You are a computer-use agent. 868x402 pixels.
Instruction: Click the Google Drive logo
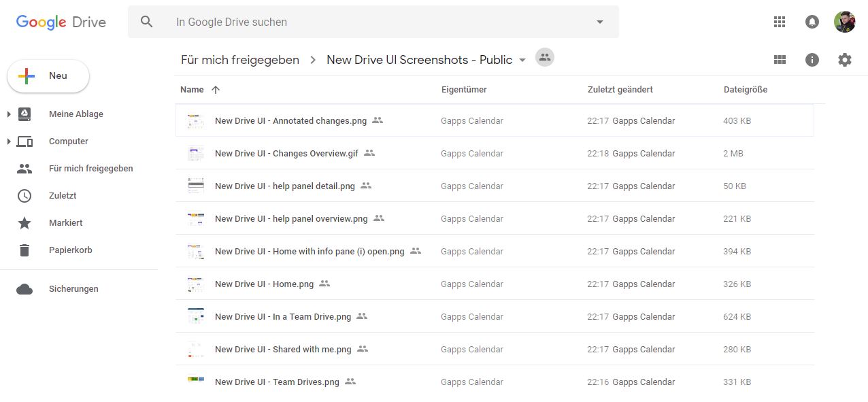[x=61, y=22]
